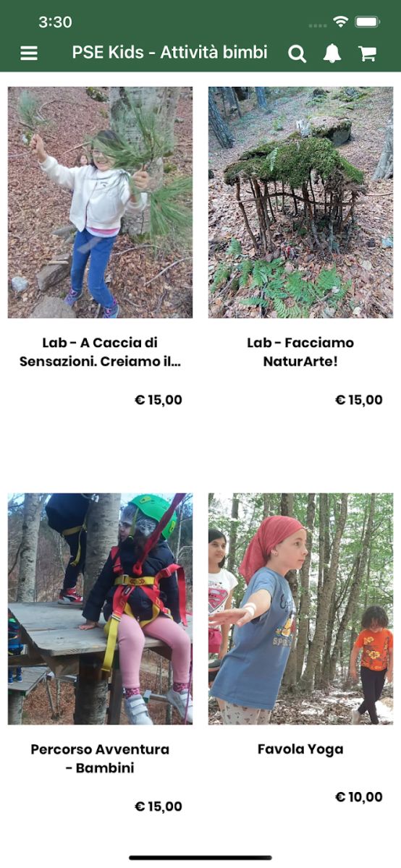This screenshot has width=401, height=868.
Task: Select Lab - A Caccia di Sensazioni title
Action: coord(100,352)
